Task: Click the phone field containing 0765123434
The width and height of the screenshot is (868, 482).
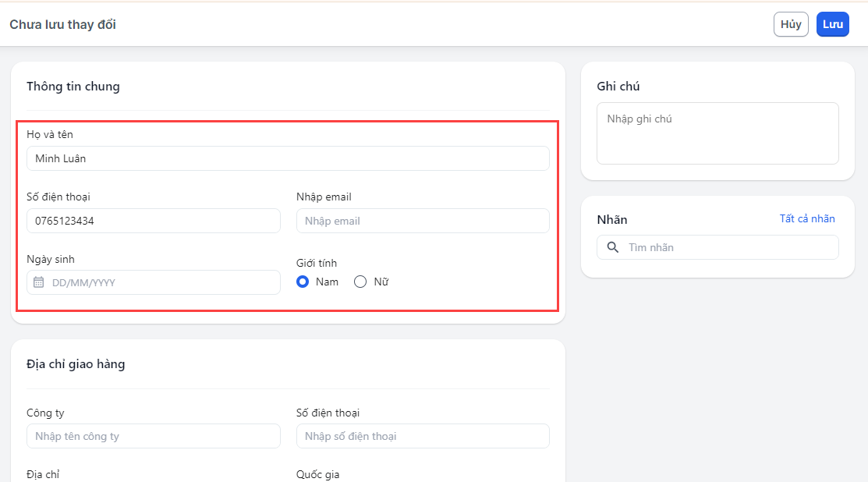Action: click(154, 221)
